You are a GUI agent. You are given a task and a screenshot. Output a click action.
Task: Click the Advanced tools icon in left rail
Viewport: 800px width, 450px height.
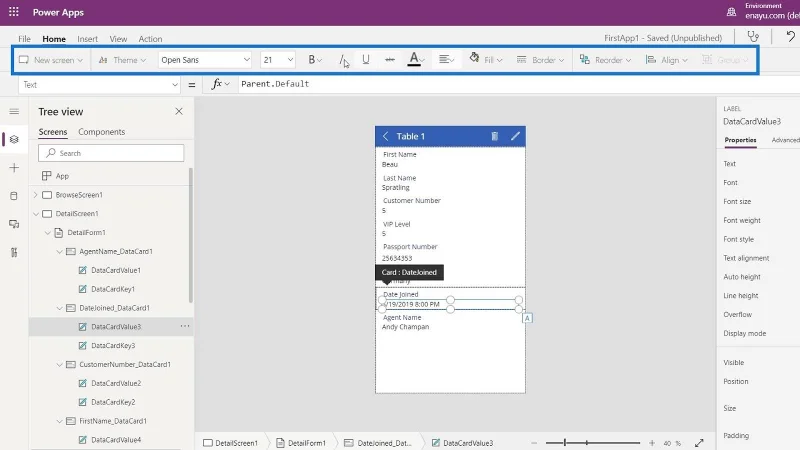pyautogui.click(x=14, y=252)
